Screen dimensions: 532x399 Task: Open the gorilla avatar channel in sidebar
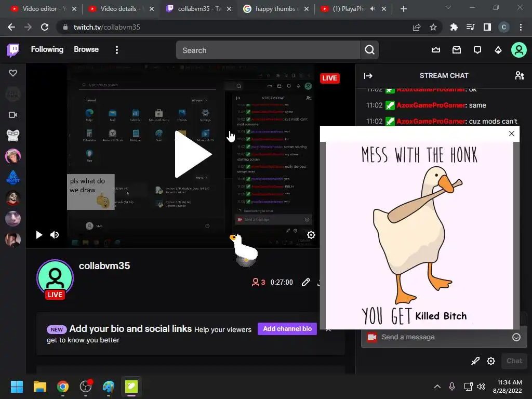coord(13,136)
